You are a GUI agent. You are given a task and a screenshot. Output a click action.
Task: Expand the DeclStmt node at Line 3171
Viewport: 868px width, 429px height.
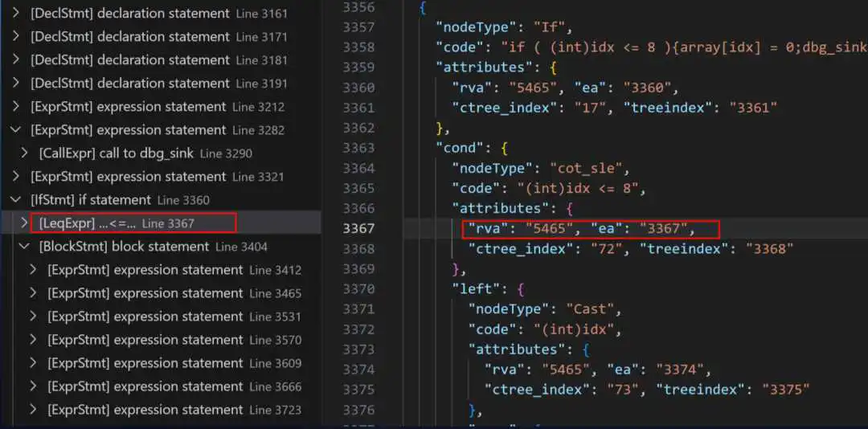click(x=15, y=36)
